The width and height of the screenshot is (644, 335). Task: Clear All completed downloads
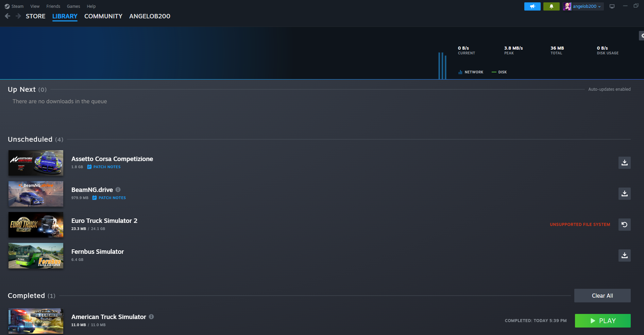pyautogui.click(x=603, y=296)
